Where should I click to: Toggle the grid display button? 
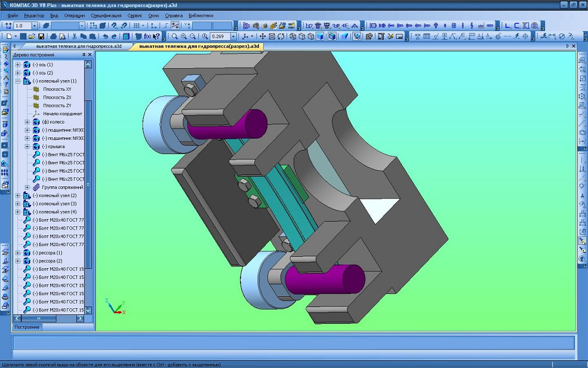point(137,26)
